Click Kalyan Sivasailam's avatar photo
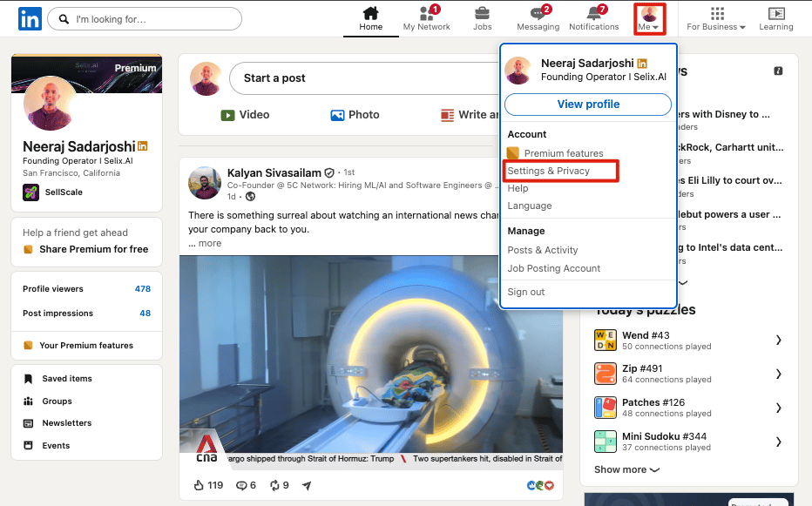This screenshot has height=506, width=812. click(x=205, y=183)
